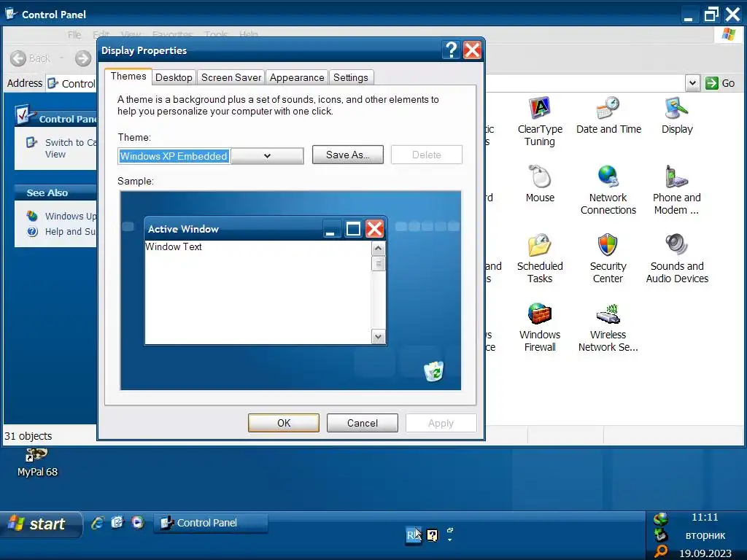Click Control Panel taskbar button
The width and height of the screenshot is (747, 560).
(211, 523)
